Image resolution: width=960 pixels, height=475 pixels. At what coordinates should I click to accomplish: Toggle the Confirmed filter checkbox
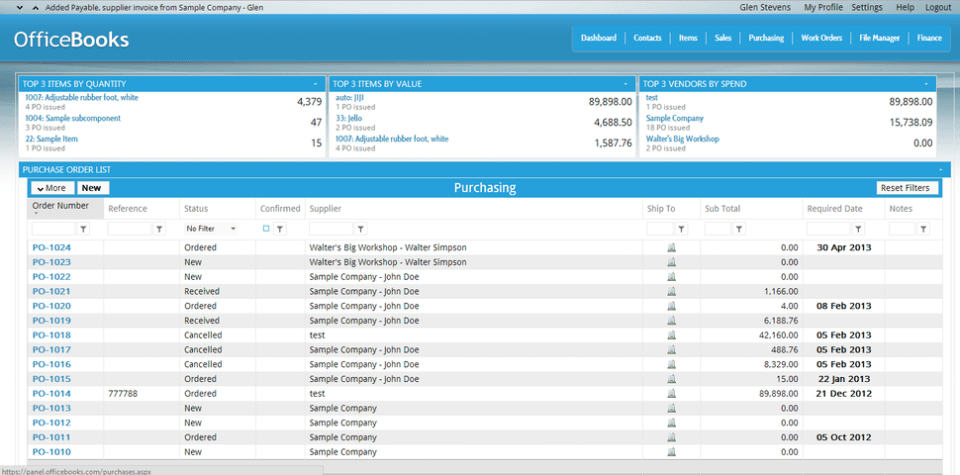pyautogui.click(x=266, y=229)
